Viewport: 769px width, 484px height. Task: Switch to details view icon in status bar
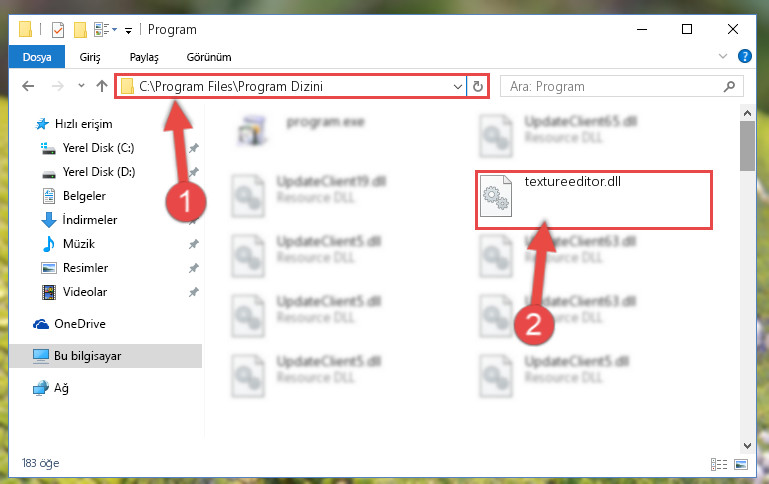tap(718, 464)
